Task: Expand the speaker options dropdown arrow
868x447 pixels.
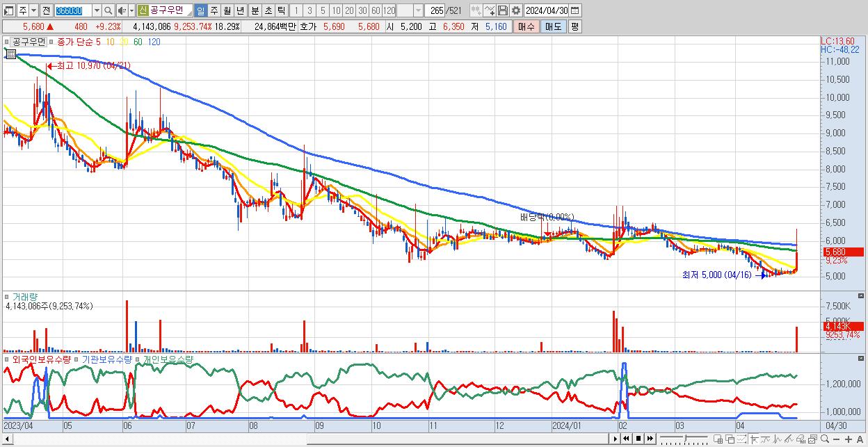Action: pos(131,10)
